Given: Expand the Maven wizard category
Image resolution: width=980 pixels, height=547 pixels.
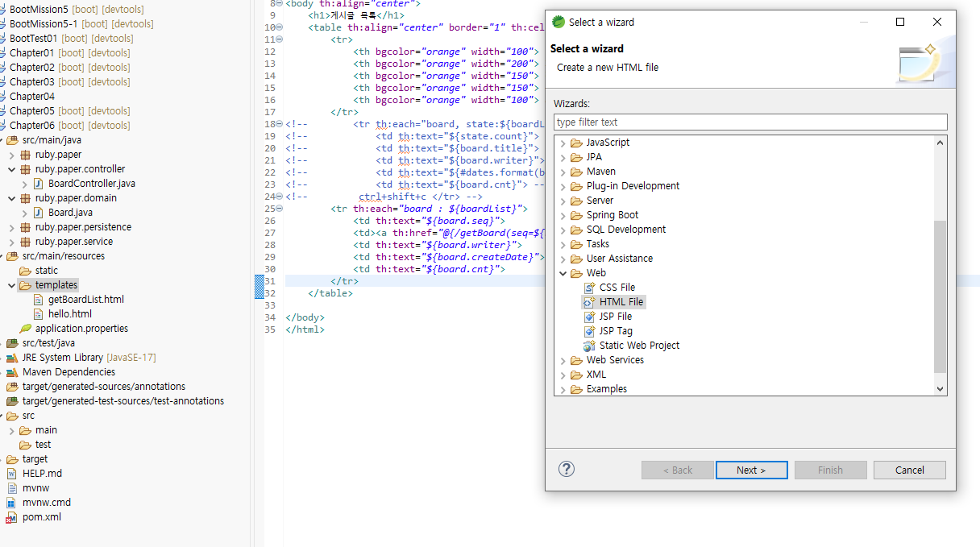Looking at the screenshot, I should 563,172.
